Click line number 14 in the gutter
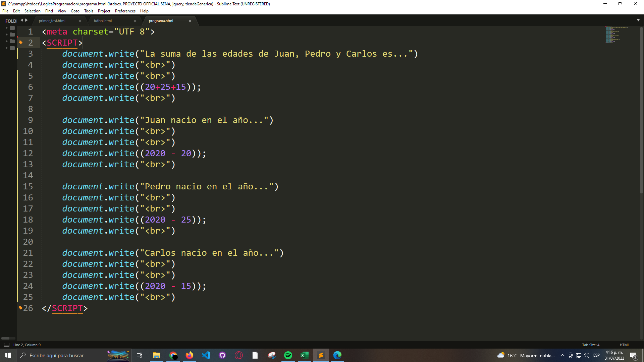 pos(28,176)
